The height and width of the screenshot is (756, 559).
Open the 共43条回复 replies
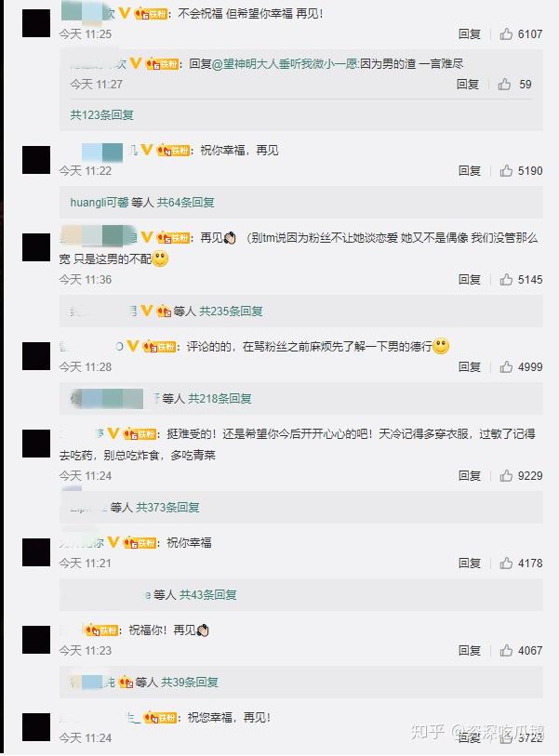208,594
